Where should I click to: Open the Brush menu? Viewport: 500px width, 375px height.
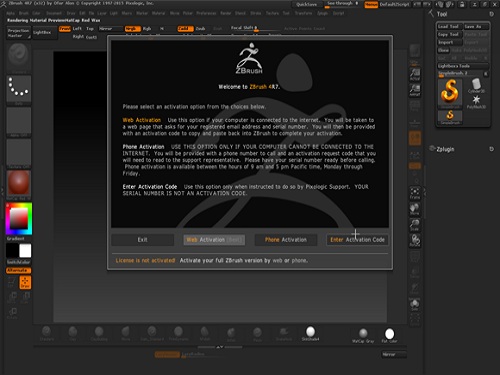24,13
